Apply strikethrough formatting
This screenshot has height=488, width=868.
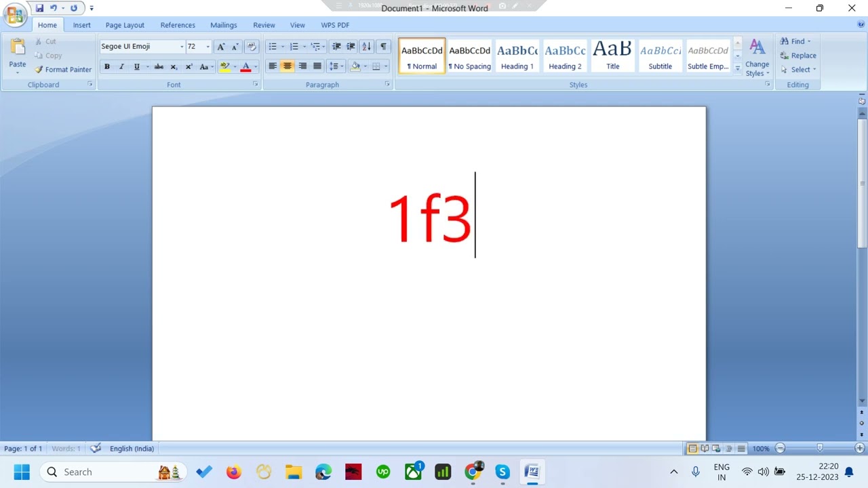coord(159,66)
